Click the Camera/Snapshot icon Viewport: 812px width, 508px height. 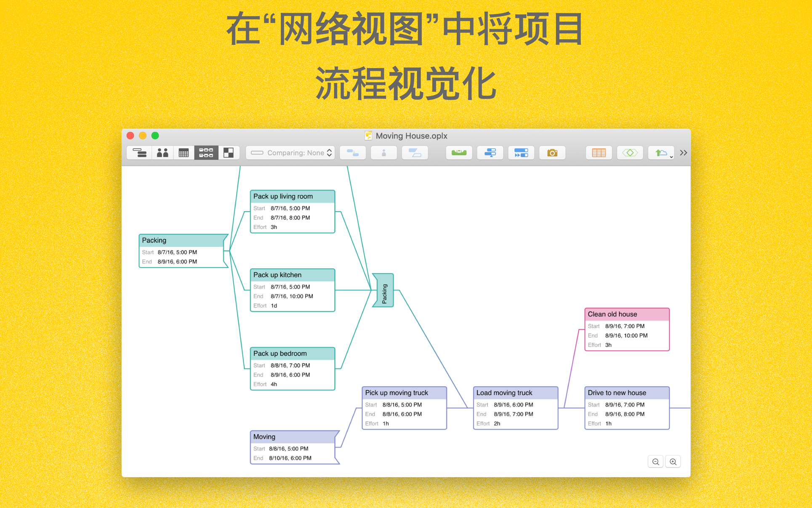point(552,153)
